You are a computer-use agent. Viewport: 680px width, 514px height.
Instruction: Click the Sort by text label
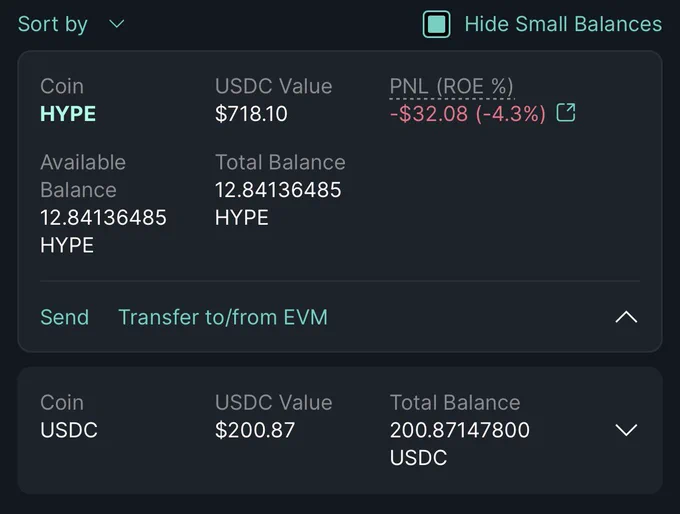pos(53,24)
